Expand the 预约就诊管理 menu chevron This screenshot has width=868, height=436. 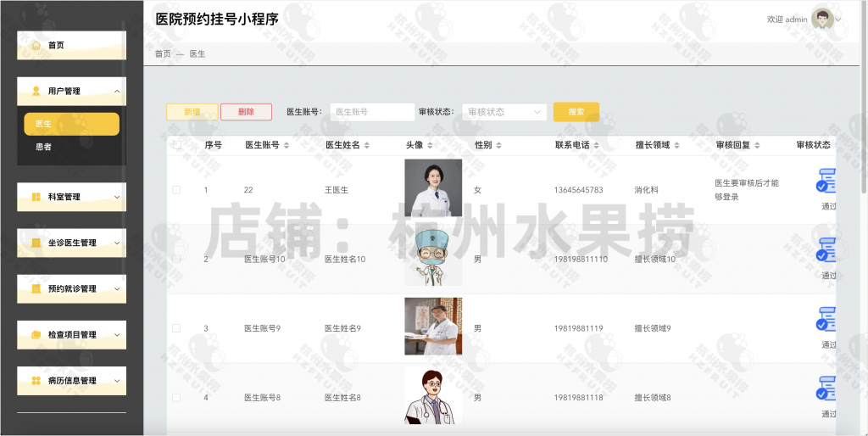pos(117,288)
